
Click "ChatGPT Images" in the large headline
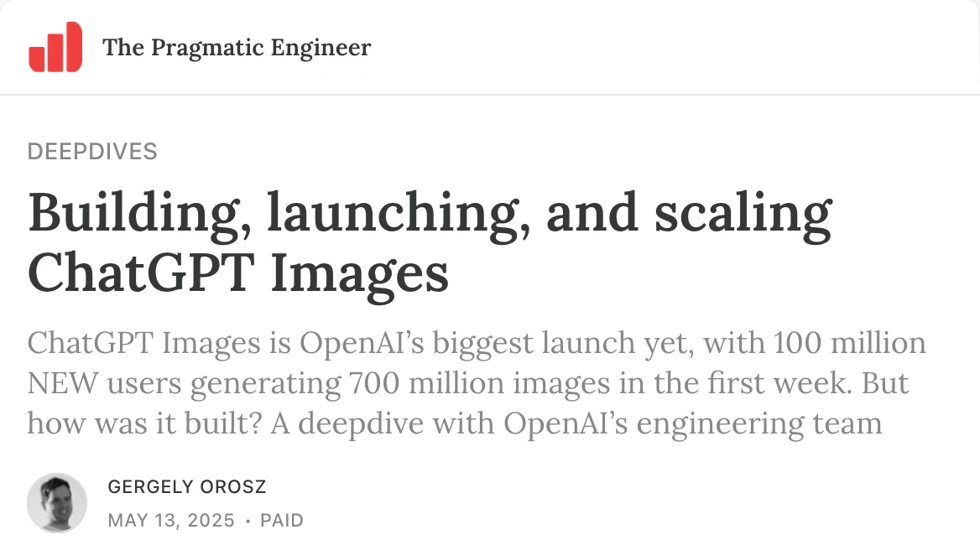[x=238, y=273]
